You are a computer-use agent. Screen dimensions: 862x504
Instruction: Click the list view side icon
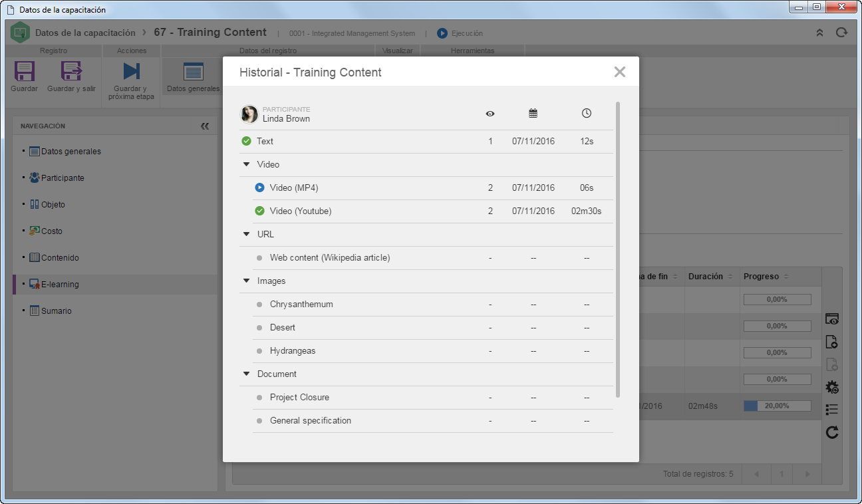pos(832,410)
